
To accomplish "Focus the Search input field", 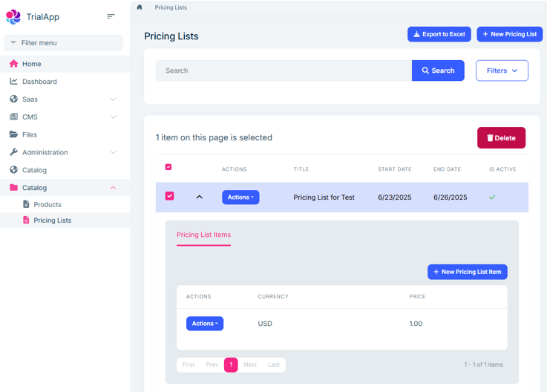I will (284, 71).
